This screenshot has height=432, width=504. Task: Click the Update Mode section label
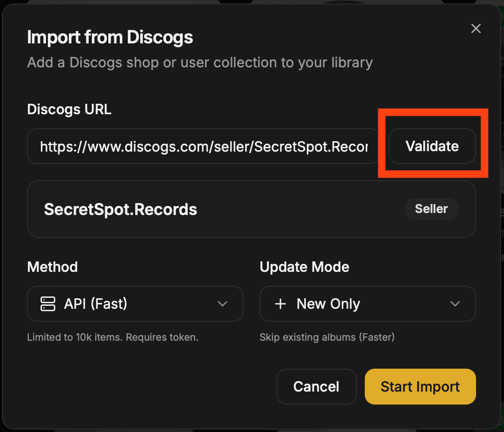click(x=304, y=267)
